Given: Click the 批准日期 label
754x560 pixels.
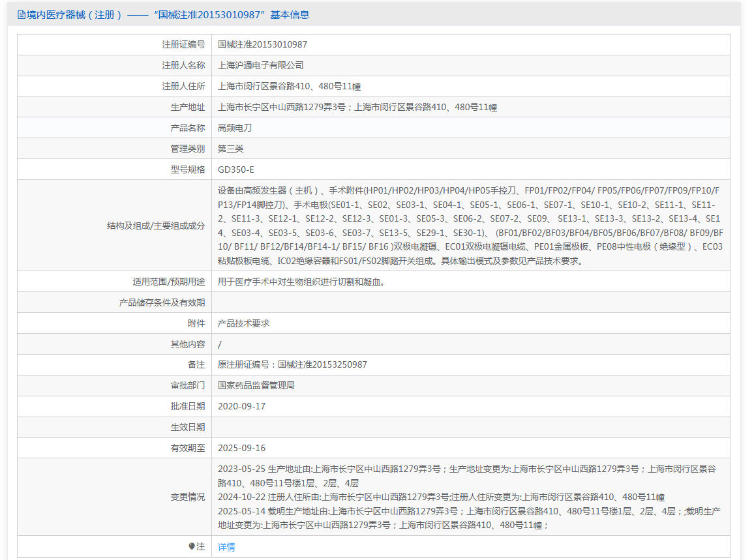Looking at the screenshot, I should pyautogui.click(x=188, y=407).
